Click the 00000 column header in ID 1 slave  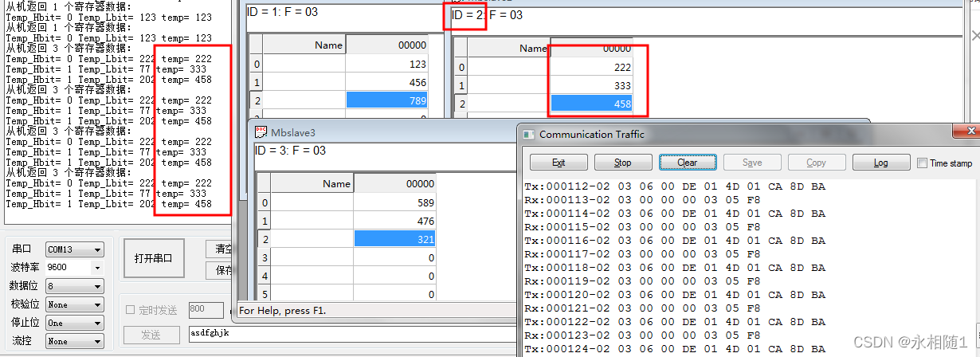[386, 45]
